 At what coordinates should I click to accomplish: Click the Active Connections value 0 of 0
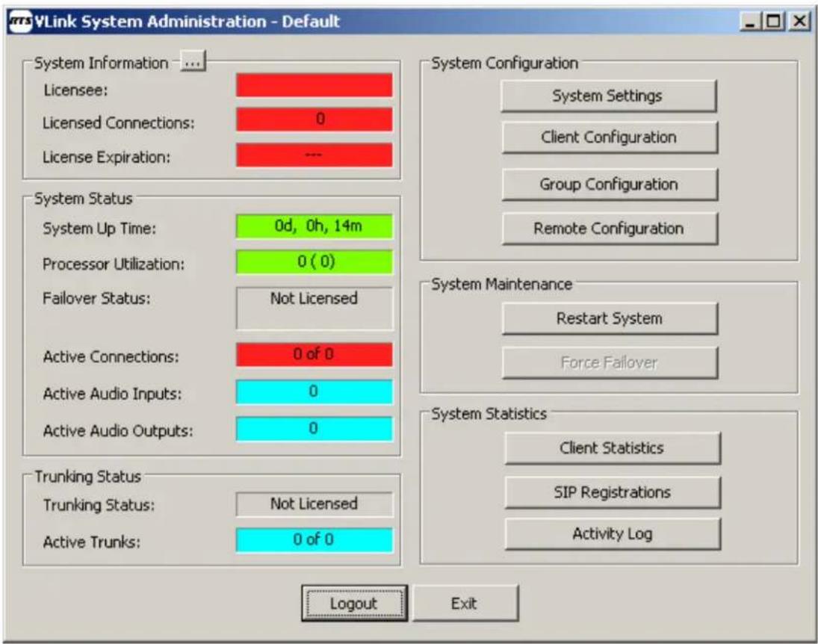[x=314, y=355]
